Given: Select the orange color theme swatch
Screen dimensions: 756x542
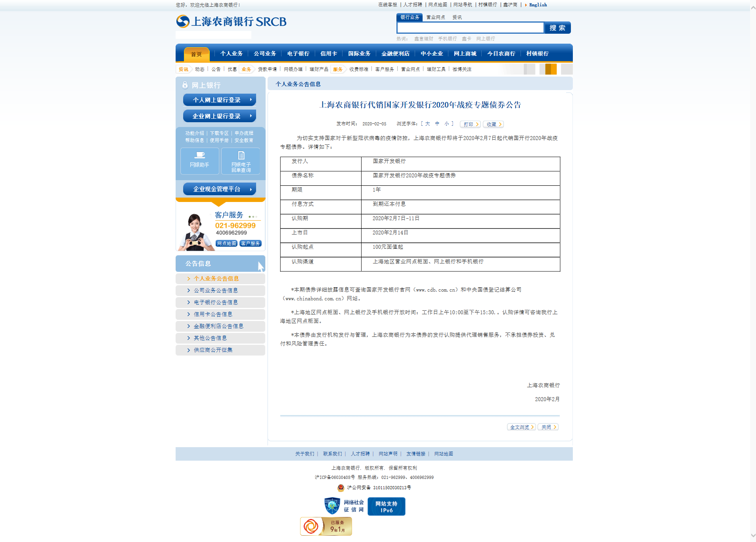Looking at the screenshot, I should click(551, 69).
